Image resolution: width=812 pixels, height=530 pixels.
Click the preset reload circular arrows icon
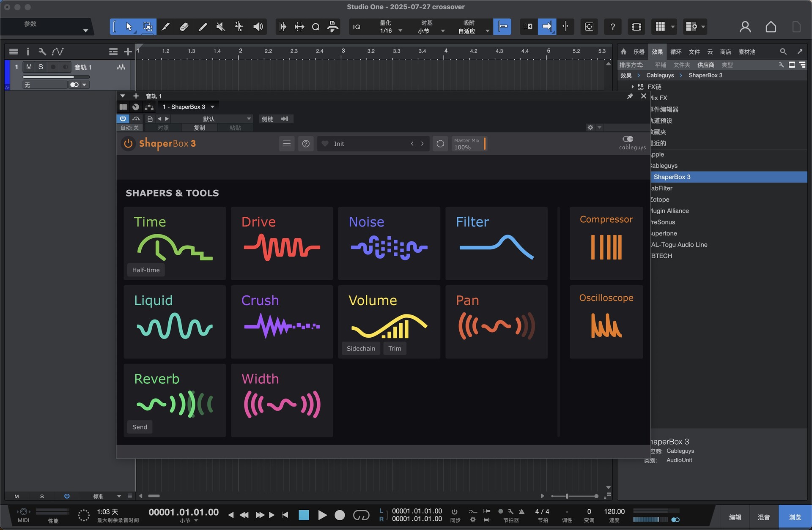point(440,144)
